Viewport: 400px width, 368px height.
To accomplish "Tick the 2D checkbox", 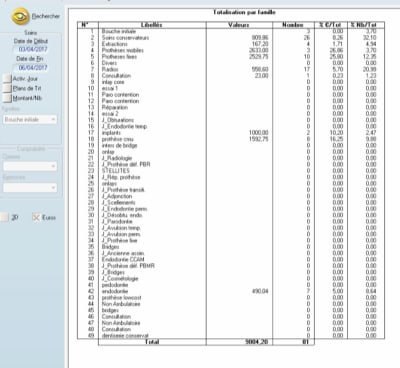I will coord(4,217).
